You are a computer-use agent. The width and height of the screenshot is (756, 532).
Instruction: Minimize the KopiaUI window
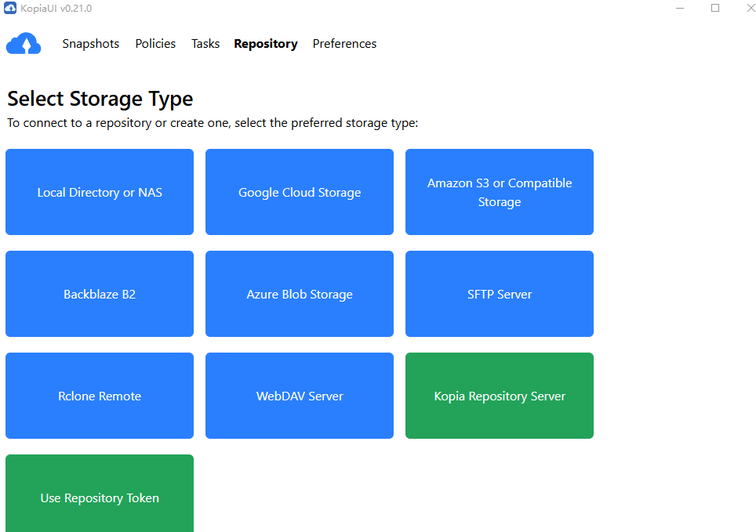point(678,9)
